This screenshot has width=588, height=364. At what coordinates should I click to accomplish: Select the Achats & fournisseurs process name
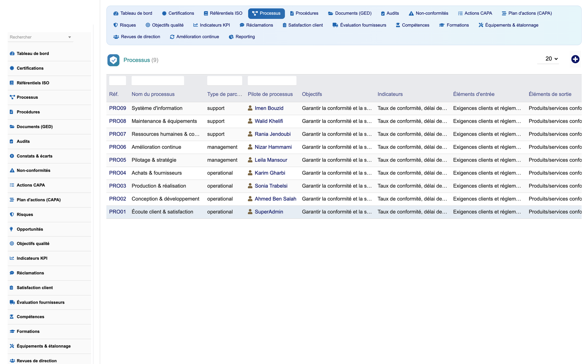click(x=157, y=173)
